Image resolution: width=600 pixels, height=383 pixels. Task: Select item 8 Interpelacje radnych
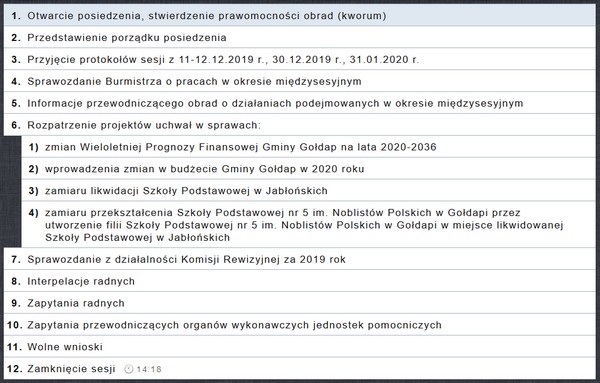click(300, 281)
